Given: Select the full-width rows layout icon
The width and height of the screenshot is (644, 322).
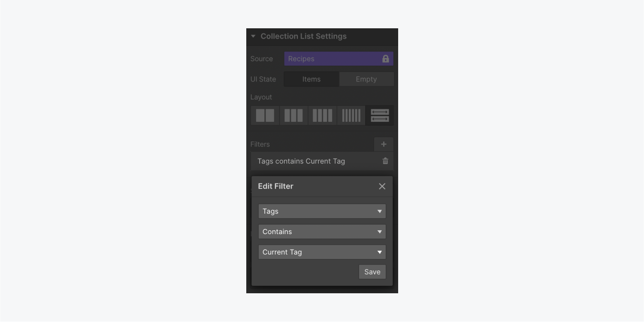Looking at the screenshot, I should click(x=380, y=115).
